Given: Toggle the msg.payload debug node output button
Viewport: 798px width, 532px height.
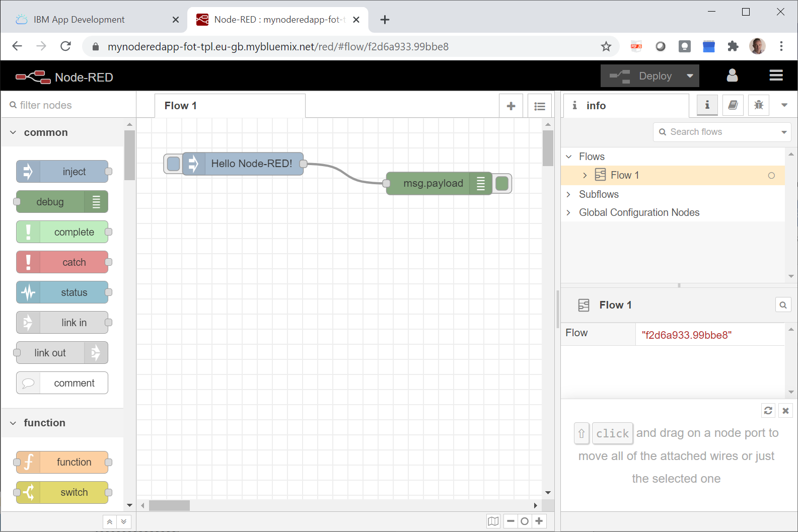Looking at the screenshot, I should tap(502, 184).
